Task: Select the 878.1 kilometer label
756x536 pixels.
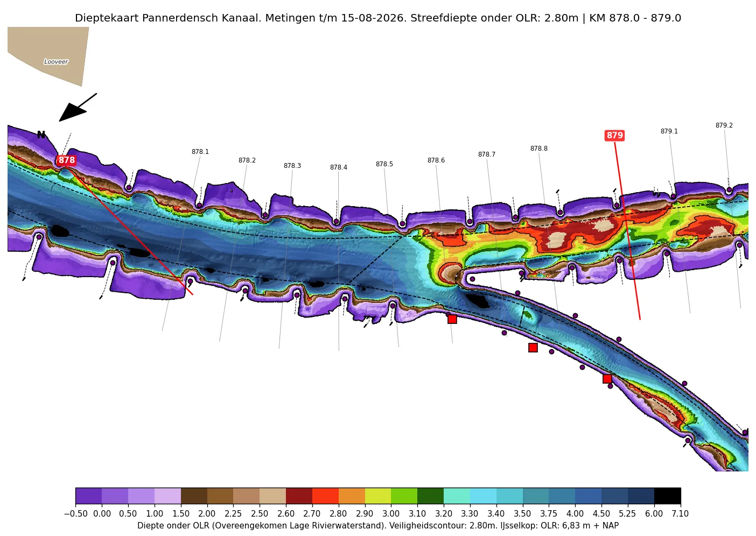Action: pos(200,152)
